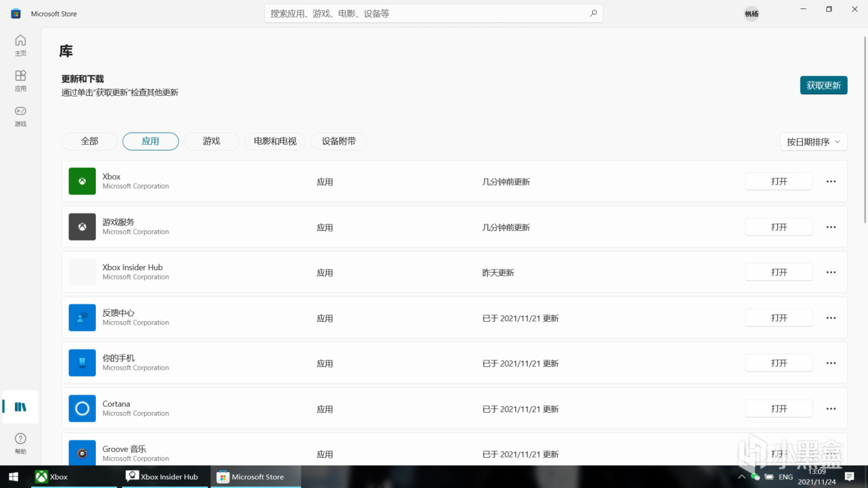868x488 pixels.
Task: Click the search magnifier icon
Action: click(x=593, y=13)
